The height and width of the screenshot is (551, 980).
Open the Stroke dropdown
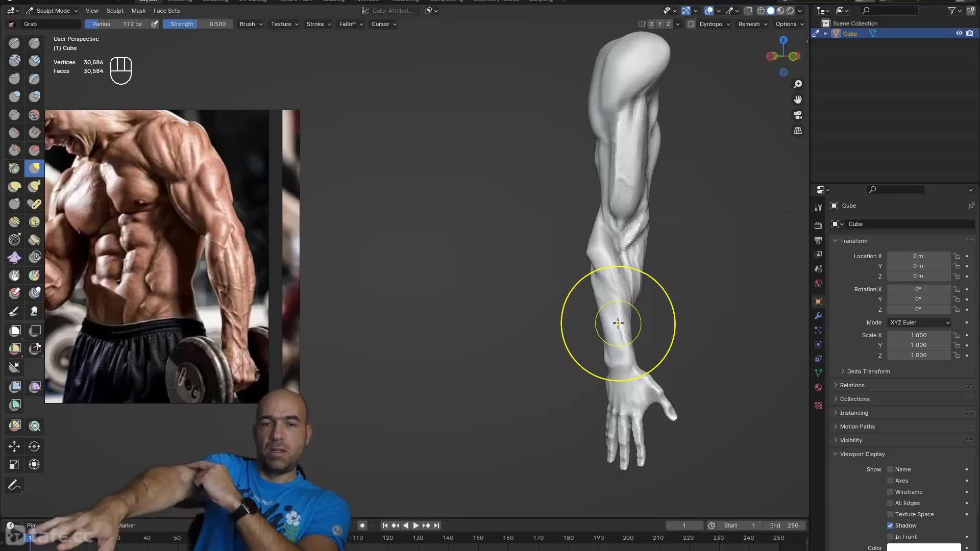(319, 24)
